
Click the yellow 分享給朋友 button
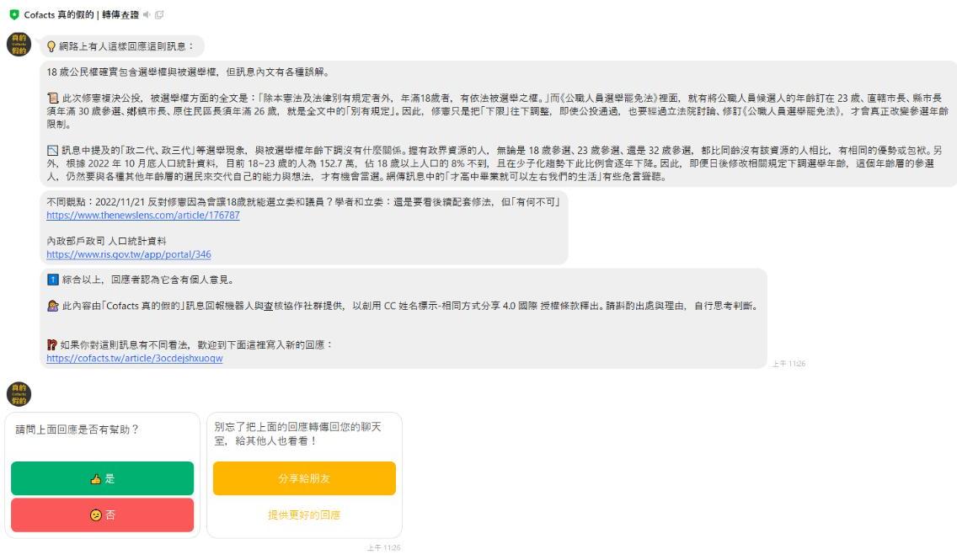click(x=304, y=478)
